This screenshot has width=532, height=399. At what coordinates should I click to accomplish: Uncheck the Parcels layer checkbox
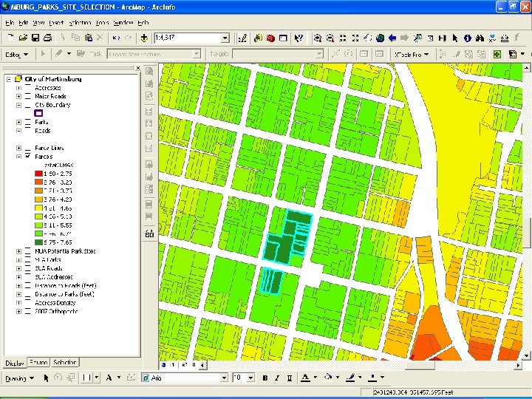pyautogui.click(x=27, y=157)
